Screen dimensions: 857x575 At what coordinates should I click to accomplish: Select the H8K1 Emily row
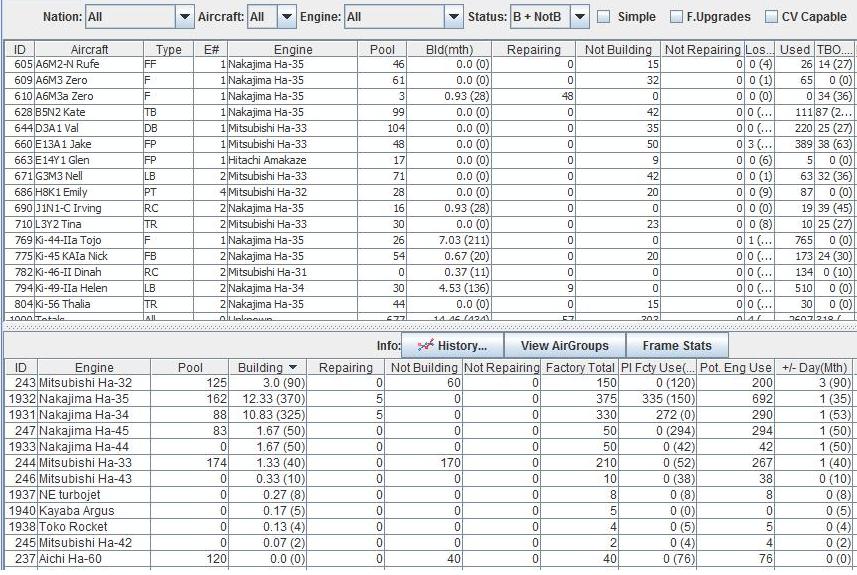(429, 192)
